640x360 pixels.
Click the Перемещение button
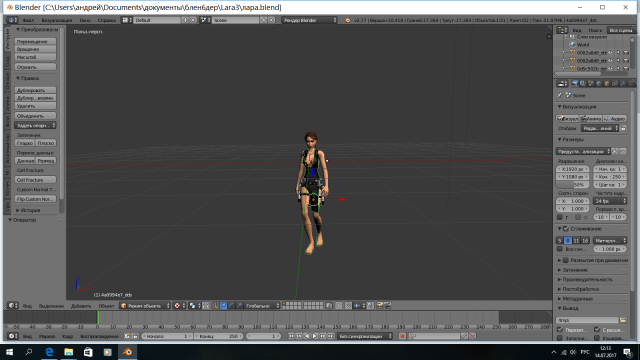click(35, 42)
